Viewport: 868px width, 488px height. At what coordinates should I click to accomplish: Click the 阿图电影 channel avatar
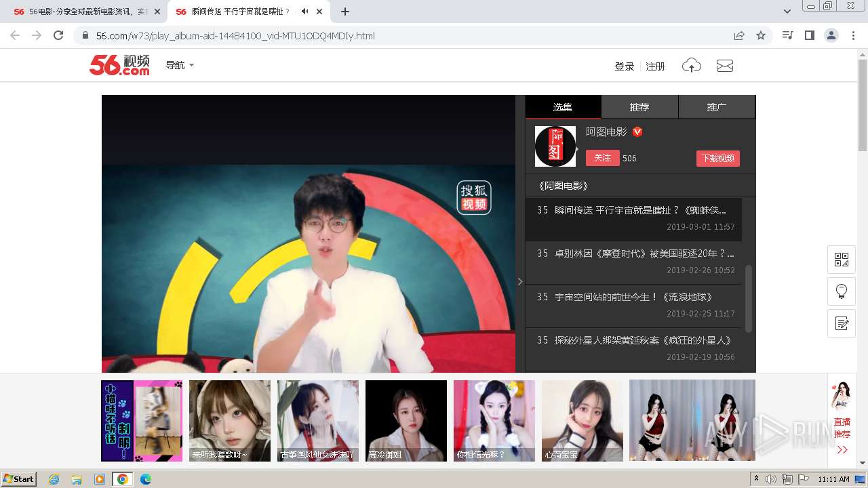555,146
